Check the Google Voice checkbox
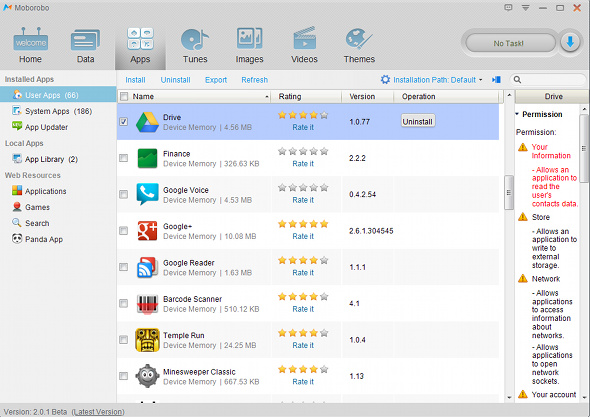590x417 pixels. pyautogui.click(x=124, y=194)
